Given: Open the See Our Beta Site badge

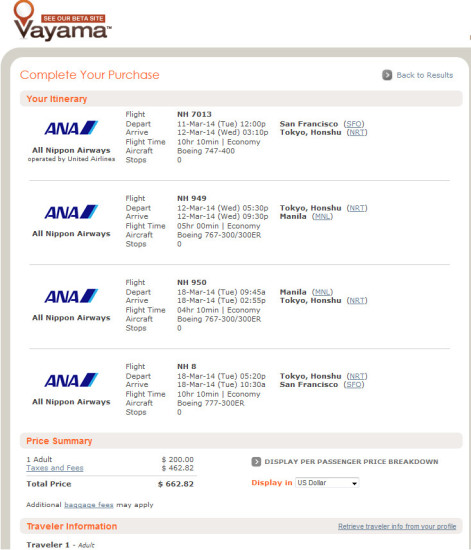Looking at the screenshot, I should (x=73, y=18).
